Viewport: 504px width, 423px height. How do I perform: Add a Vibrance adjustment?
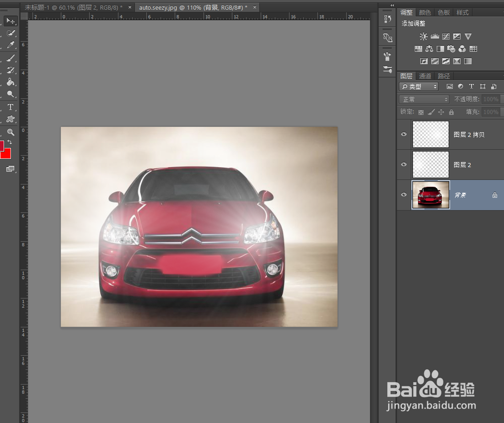(468, 36)
